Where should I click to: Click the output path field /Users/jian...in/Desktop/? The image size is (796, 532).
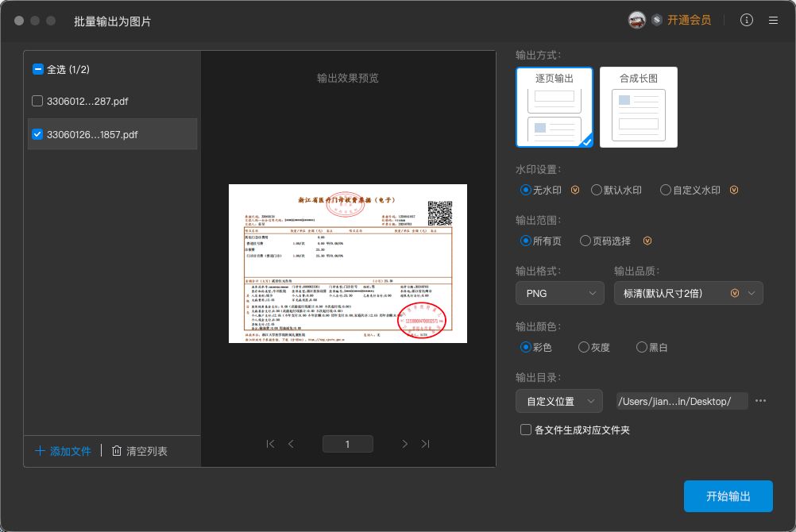pyautogui.click(x=682, y=401)
